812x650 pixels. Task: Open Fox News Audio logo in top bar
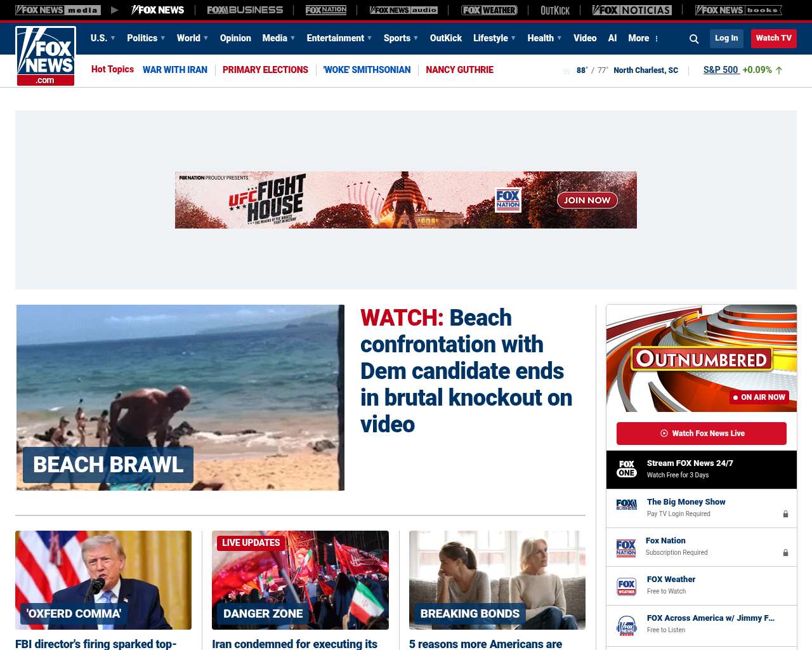[x=403, y=10]
